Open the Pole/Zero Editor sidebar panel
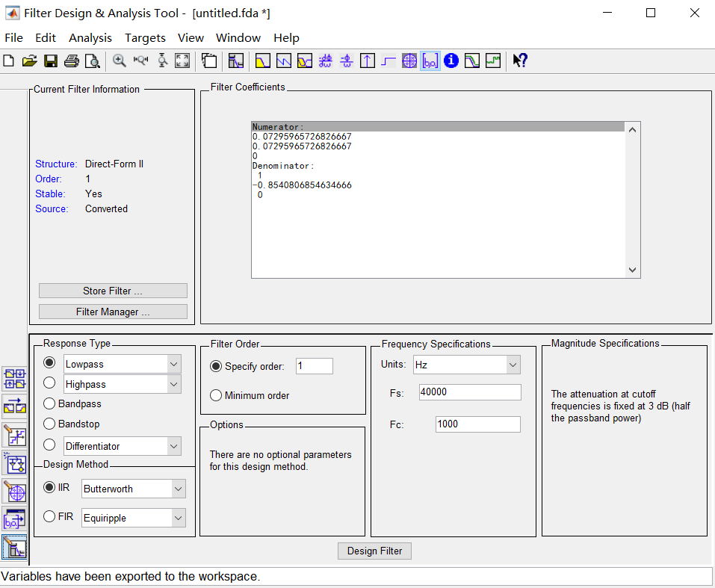Screen dimensions: 715x588 click(x=15, y=492)
